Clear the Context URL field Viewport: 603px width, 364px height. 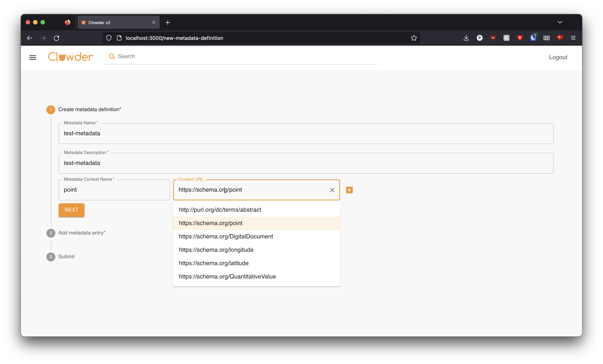point(332,190)
